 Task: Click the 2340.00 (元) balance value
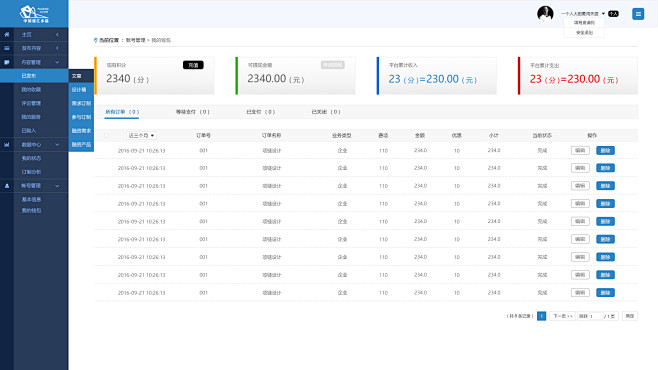pyautogui.click(x=276, y=79)
